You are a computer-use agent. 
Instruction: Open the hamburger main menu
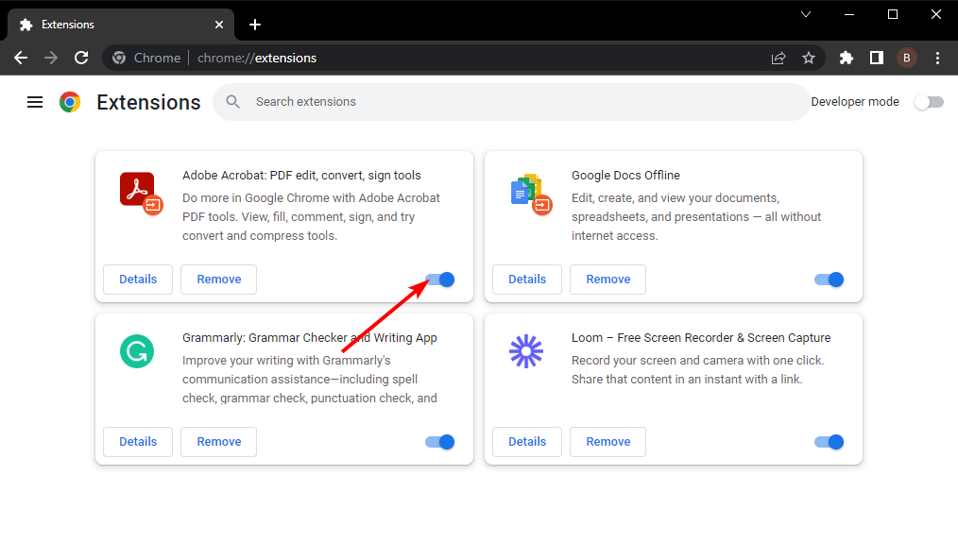tap(35, 102)
